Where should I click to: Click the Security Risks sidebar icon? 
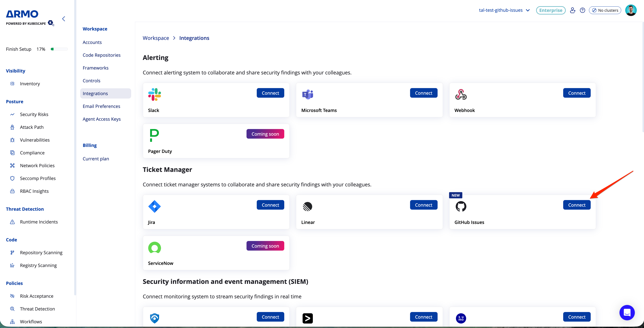coord(12,114)
